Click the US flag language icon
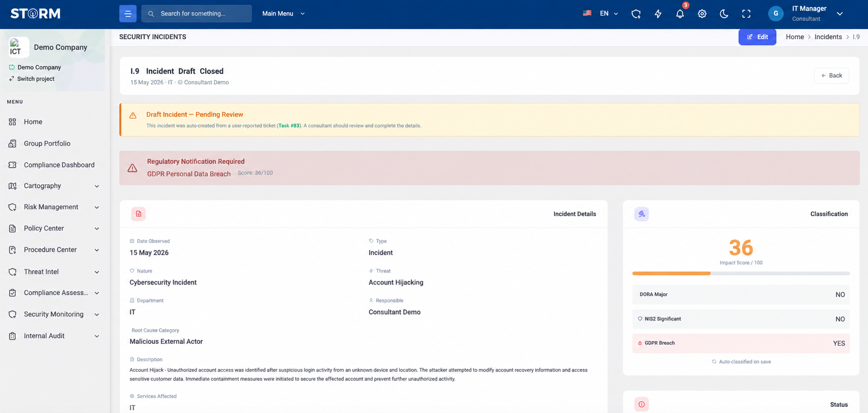The height and width of the screenshot is (413, 868). pyautogui.click(x=587, y=13)
